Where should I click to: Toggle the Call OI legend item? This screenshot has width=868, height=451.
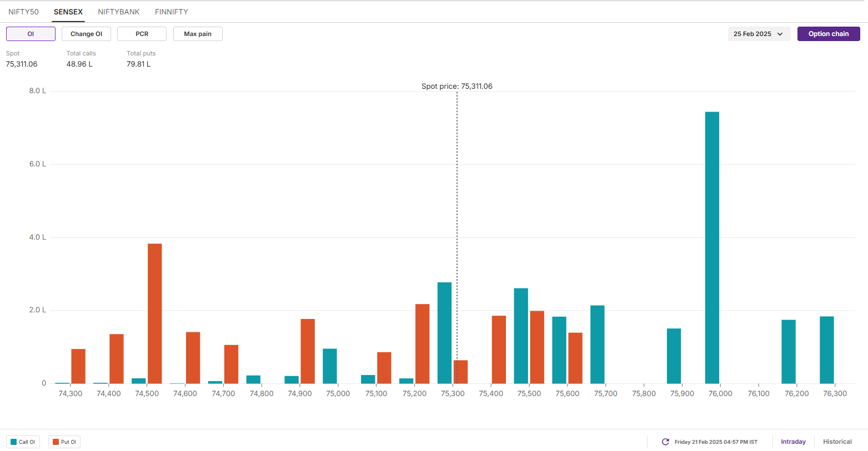pos(23,442)
